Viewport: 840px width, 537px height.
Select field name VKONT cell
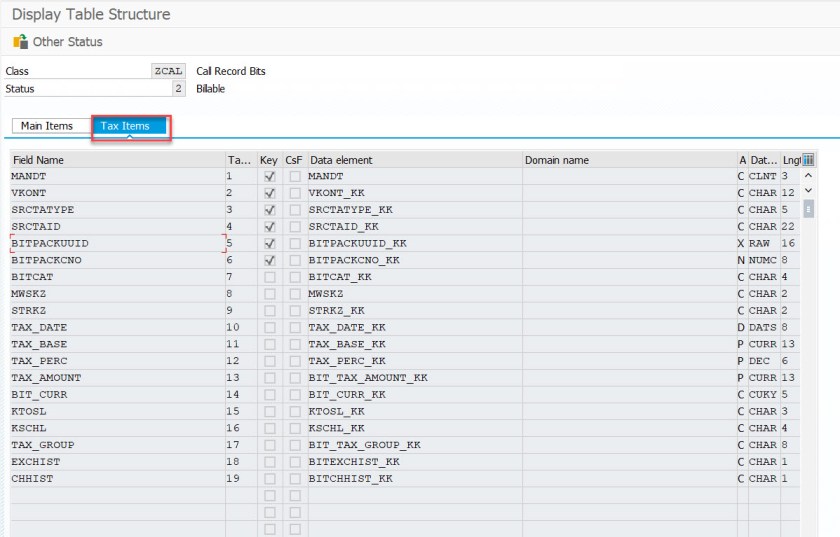[117, 193]
